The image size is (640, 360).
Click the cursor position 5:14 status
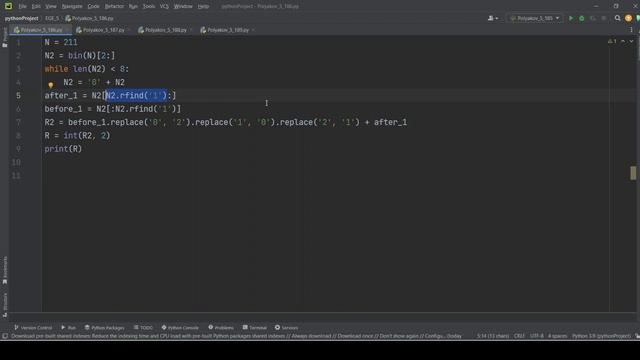[493, 336]
